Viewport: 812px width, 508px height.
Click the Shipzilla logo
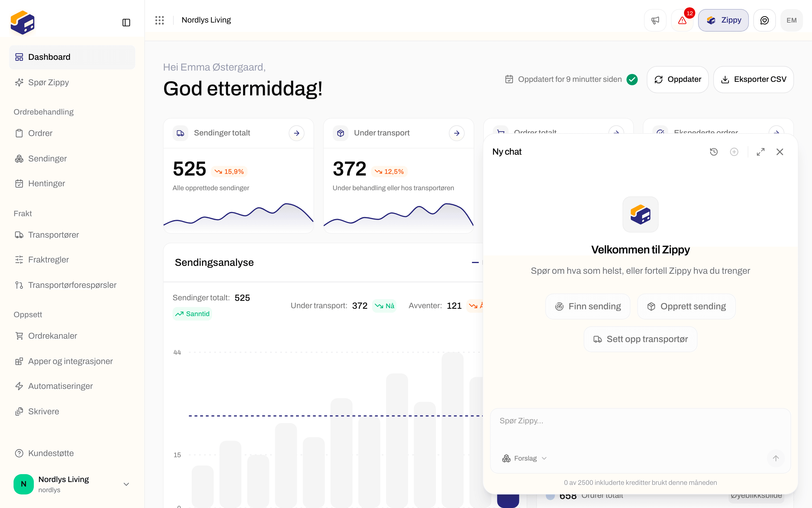tap(23, 23)
